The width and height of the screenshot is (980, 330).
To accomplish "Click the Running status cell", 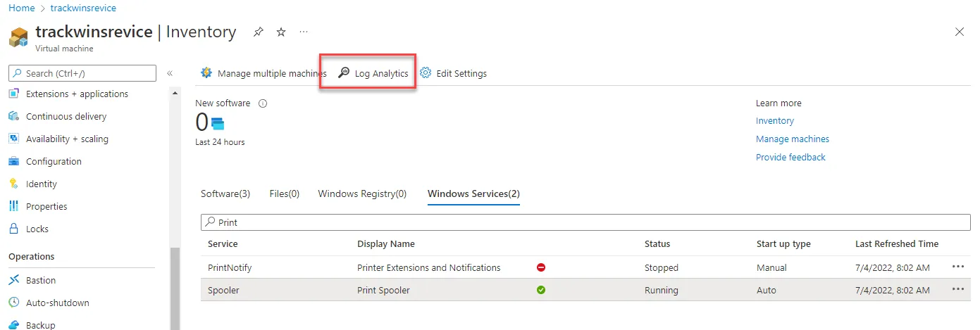I will pos(662,290).
